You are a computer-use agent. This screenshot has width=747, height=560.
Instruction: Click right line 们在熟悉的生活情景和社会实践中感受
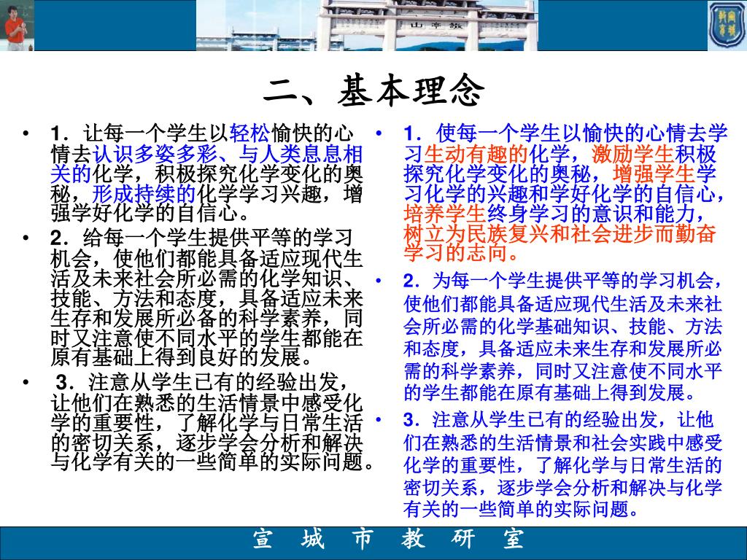click(562, 443)
